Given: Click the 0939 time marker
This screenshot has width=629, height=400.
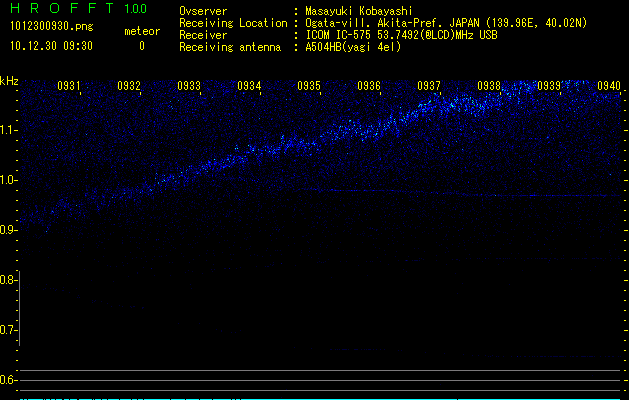Looking at the screenshot, I should pyautogui.click(x=549, y=85).
